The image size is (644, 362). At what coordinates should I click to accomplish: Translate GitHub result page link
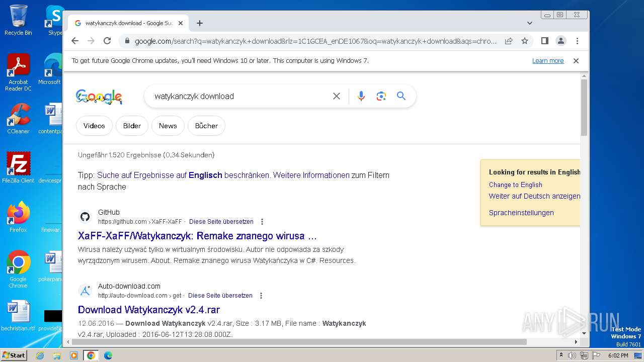tap(221, 222)
